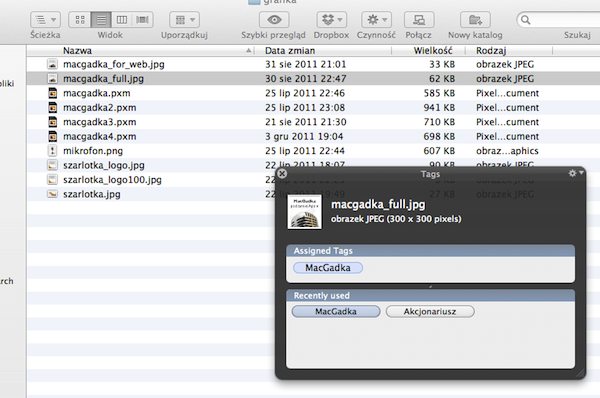Click the szarlotka.jpg file icon
The image size is (600, 398).
(x=52, y=194)
